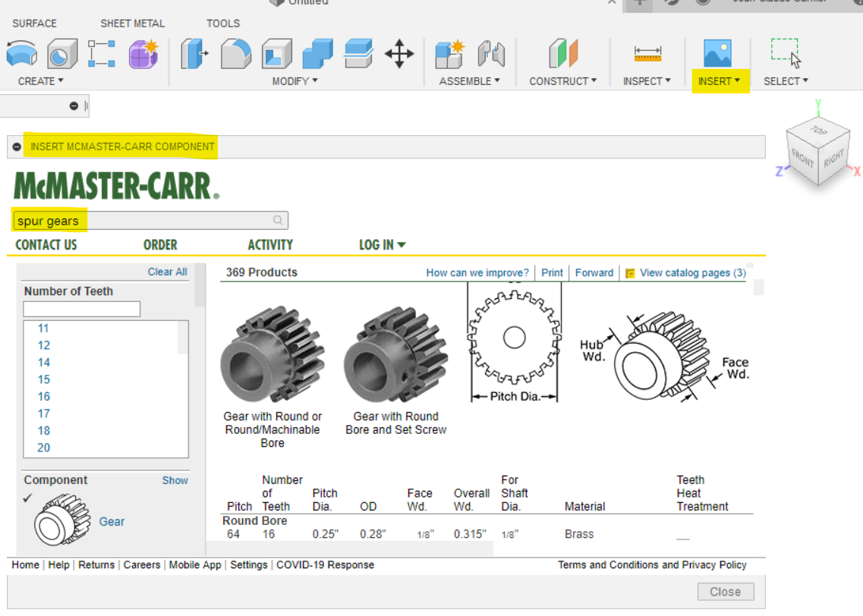
Task: Open the ACTIVITY menu
Action: (270, 245)
